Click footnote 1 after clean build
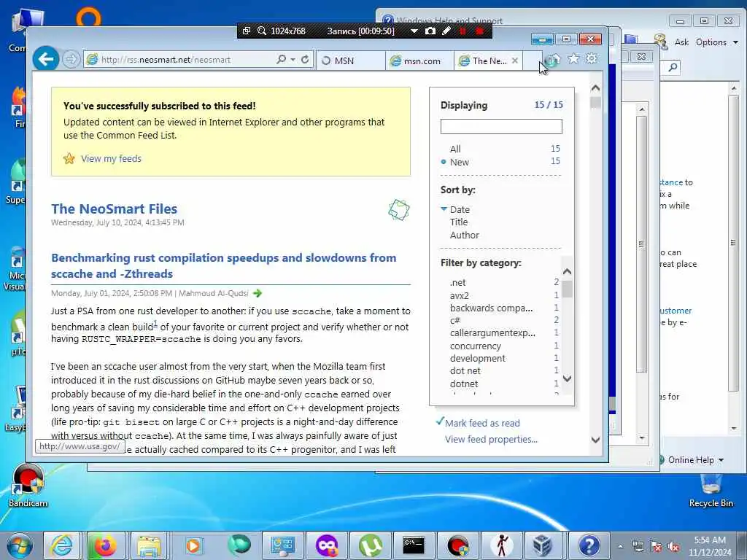747x560 pixels. 156,323
